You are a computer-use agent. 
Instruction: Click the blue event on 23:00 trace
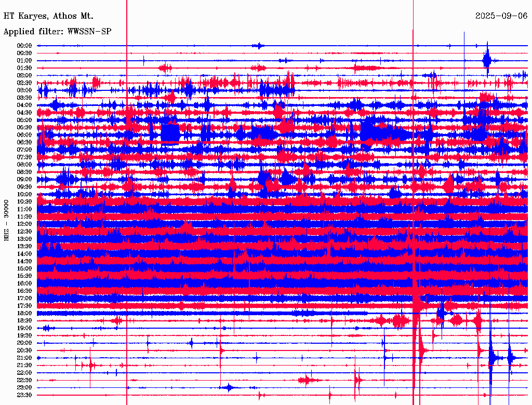pos(229,387)
